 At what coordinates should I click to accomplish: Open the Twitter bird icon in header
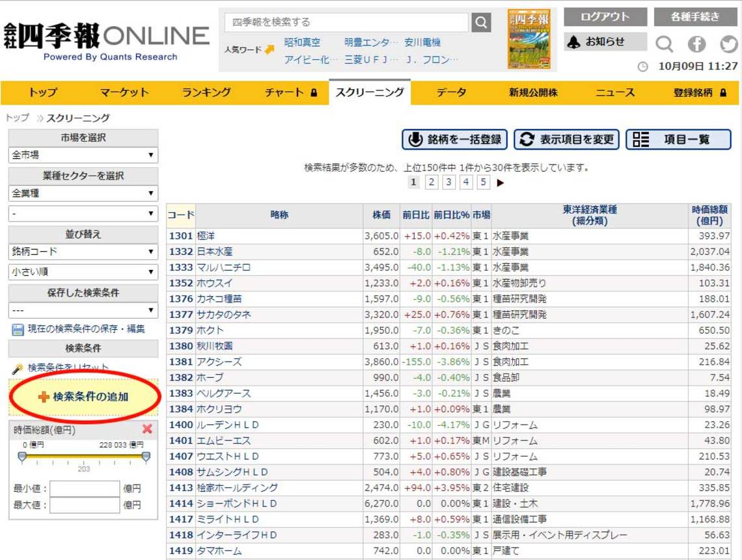pos(729,44)
